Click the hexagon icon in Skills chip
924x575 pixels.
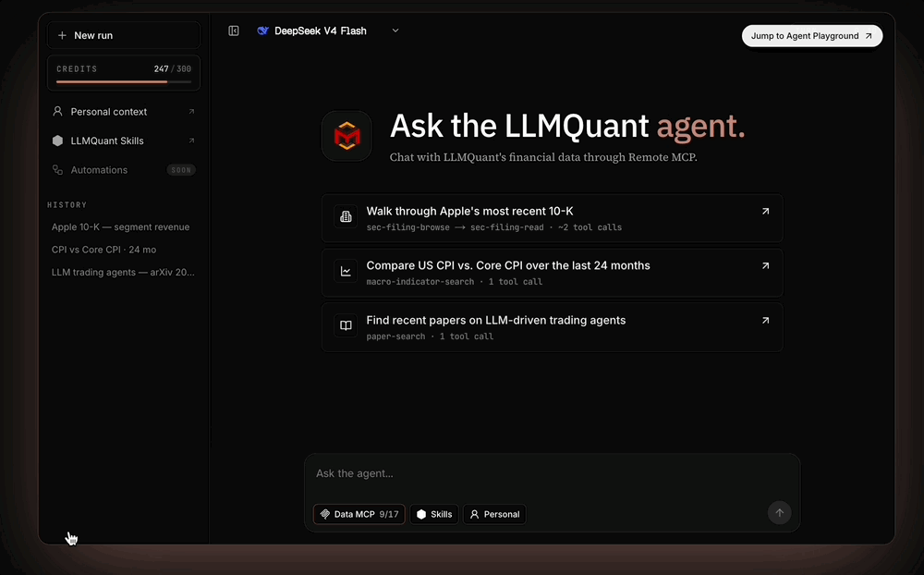421,514
